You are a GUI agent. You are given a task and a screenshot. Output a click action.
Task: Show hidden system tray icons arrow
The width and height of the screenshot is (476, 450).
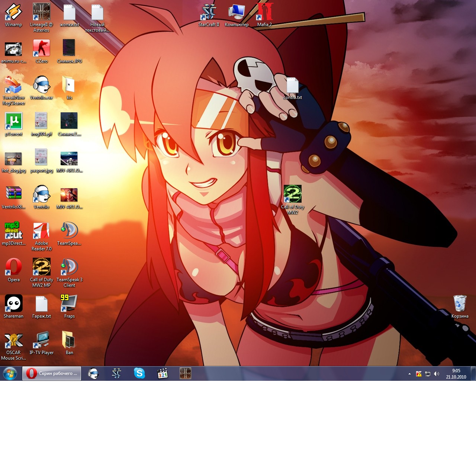[x=409, y=374]
